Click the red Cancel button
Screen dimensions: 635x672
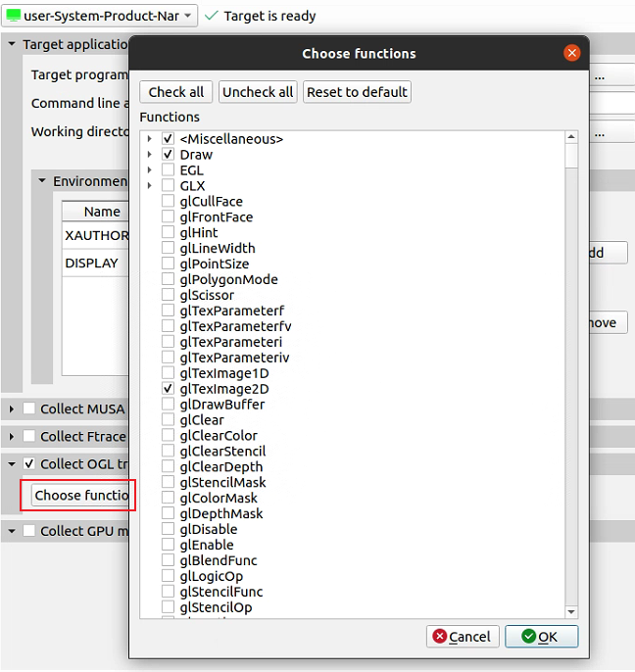point(463,637)
